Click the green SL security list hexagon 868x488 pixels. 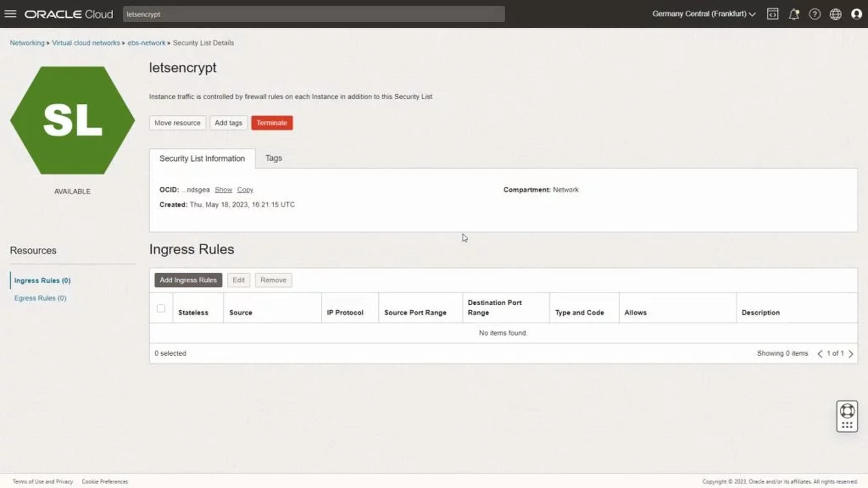pos(72,120)
